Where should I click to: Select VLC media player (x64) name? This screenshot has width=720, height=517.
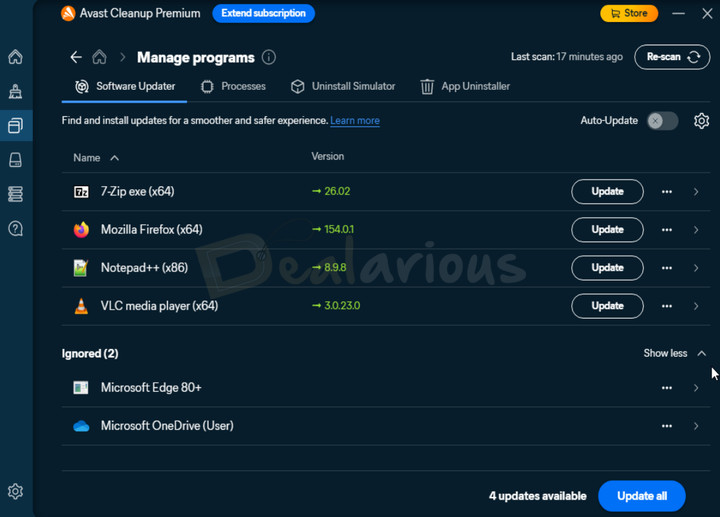pyautogui.click(x=159, y=306)
